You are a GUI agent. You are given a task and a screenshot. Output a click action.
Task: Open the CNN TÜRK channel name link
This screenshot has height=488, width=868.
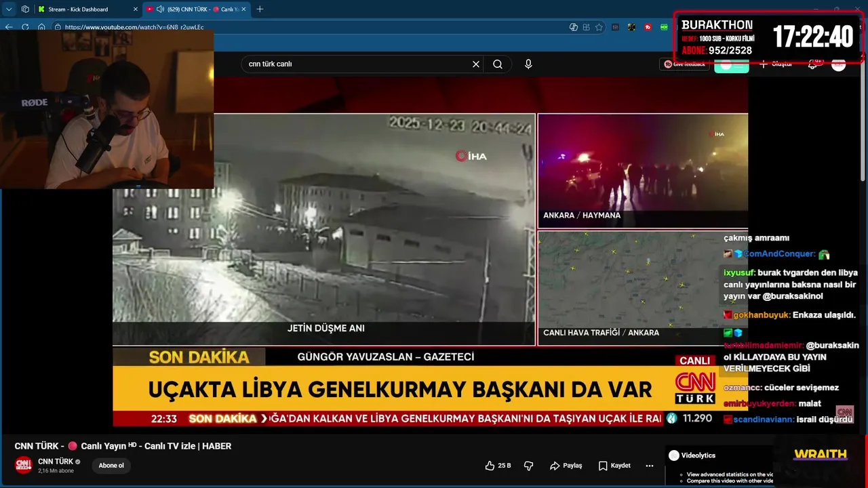pos(56,462)
